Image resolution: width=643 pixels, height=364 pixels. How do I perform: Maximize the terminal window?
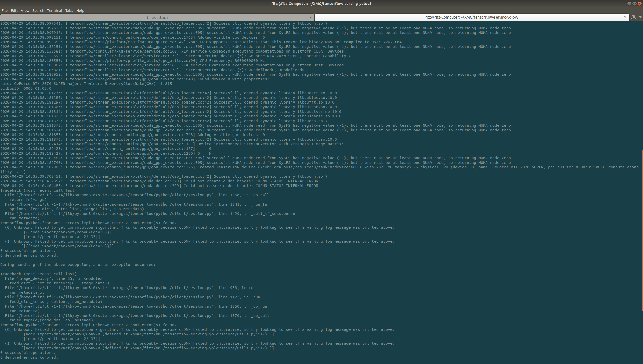[x=634, y=4]
